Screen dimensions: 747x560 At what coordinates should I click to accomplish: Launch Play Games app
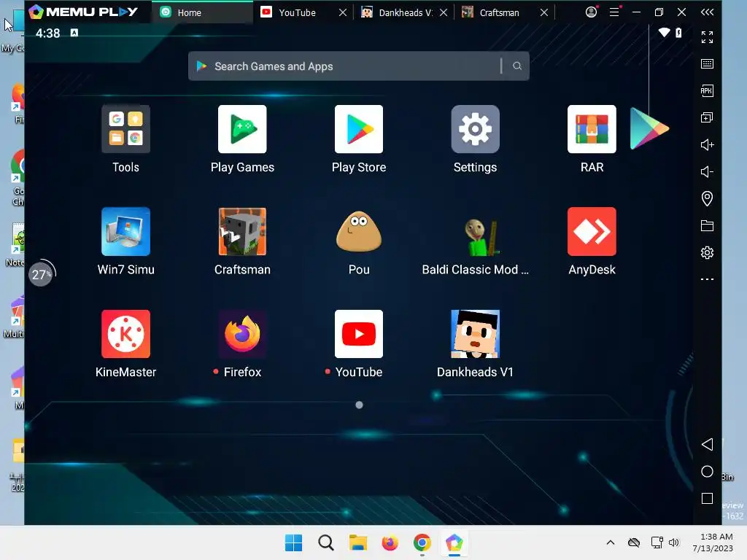coord(242,129)
